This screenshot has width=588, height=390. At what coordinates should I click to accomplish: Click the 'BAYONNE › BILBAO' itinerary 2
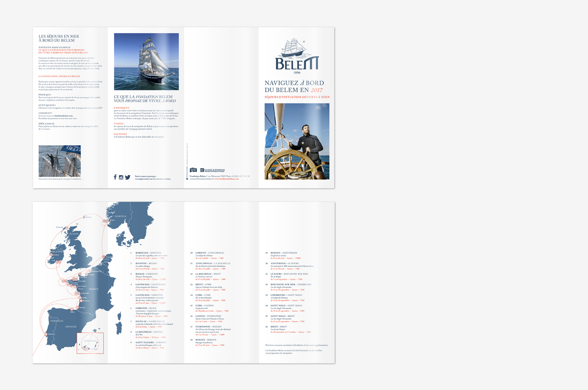pyautogui.click(x=146, y=264)
